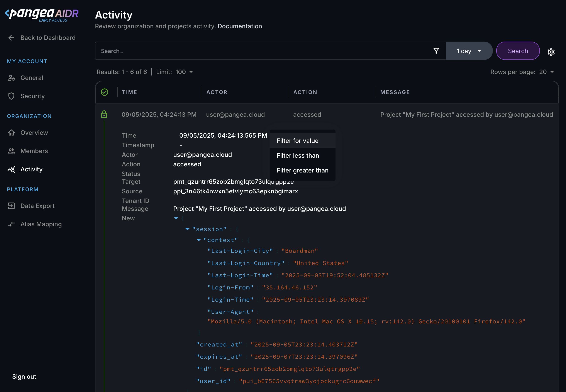
Task: Sort by ACTOR column header
Action: coord(217,92)
